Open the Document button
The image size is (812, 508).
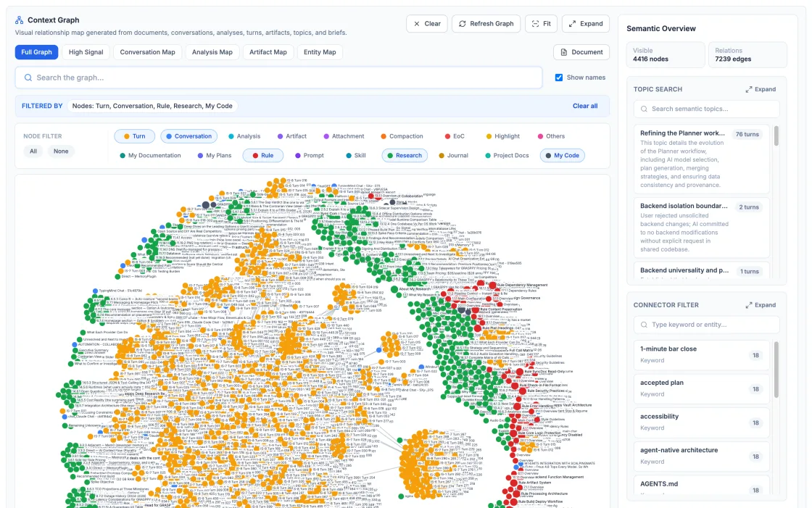(x=581, y=52)
